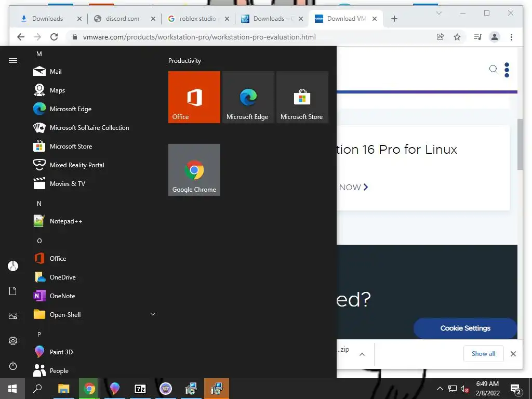Click the Power icon in Start sidebar
Screen dimensions: 532x399
13,366
